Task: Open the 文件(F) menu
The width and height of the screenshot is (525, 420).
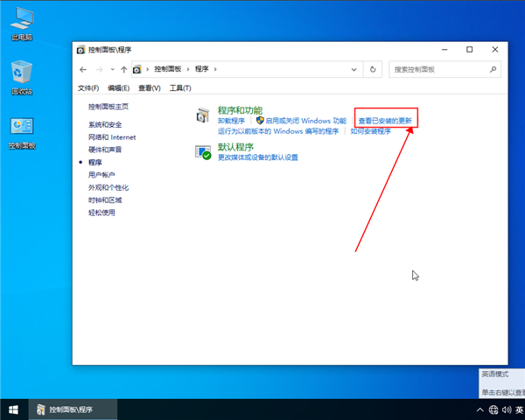Action: click(88, 88)
